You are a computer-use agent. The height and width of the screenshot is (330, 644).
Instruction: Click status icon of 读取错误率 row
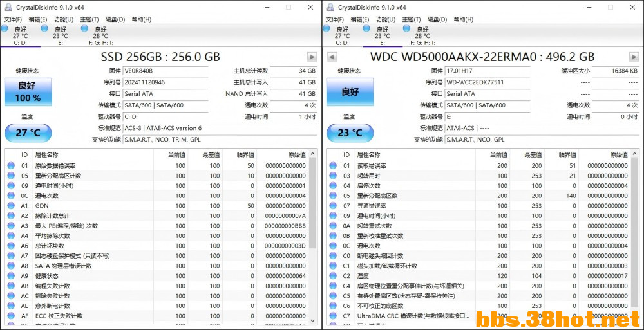(x=333, y=166)
